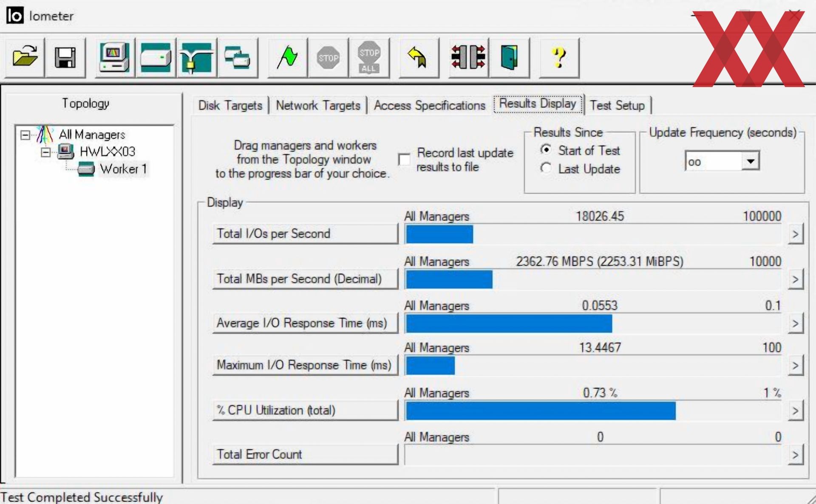This screenshot has width=816, height=504.
Task: Open About with question mark icon
Action: (x=558, y=57)
